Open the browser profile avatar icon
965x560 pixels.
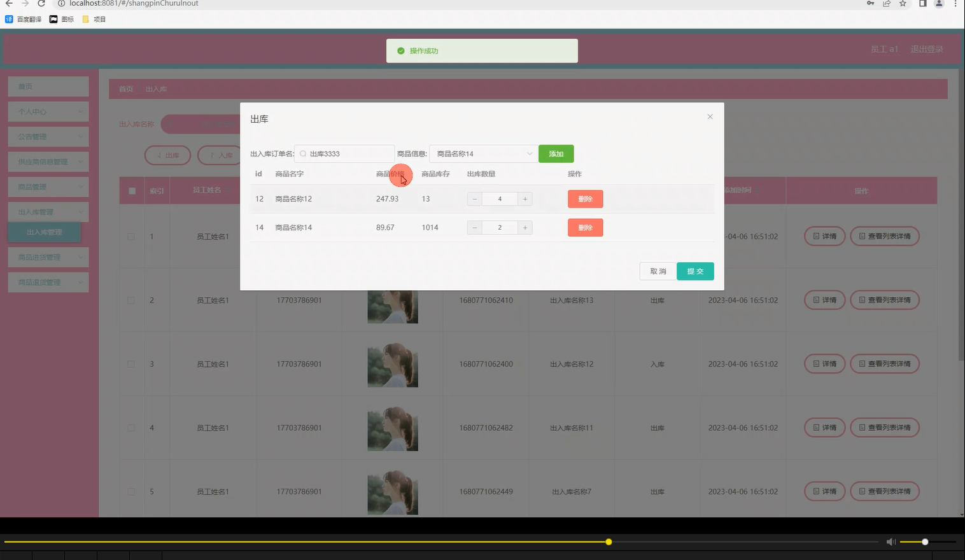[x=938, y=3]
